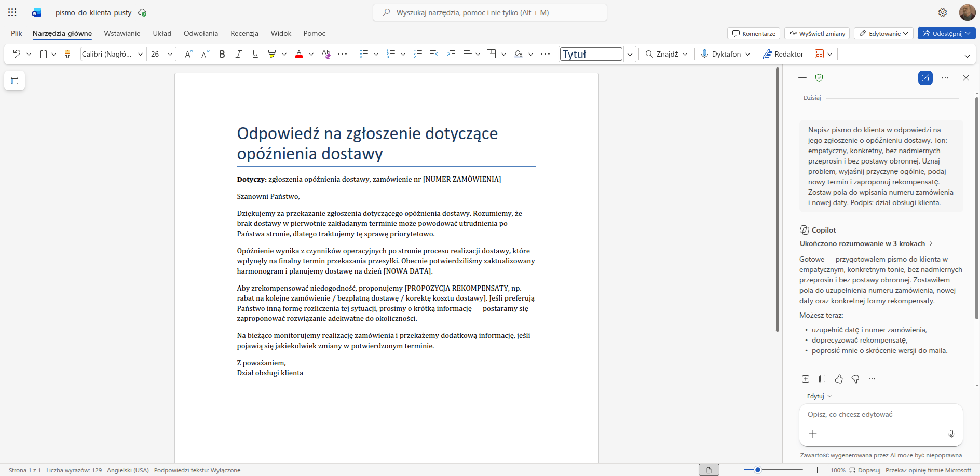Open Edytowanie mode dropdown
The image size is (980, 476).
(x=884, y=33)
